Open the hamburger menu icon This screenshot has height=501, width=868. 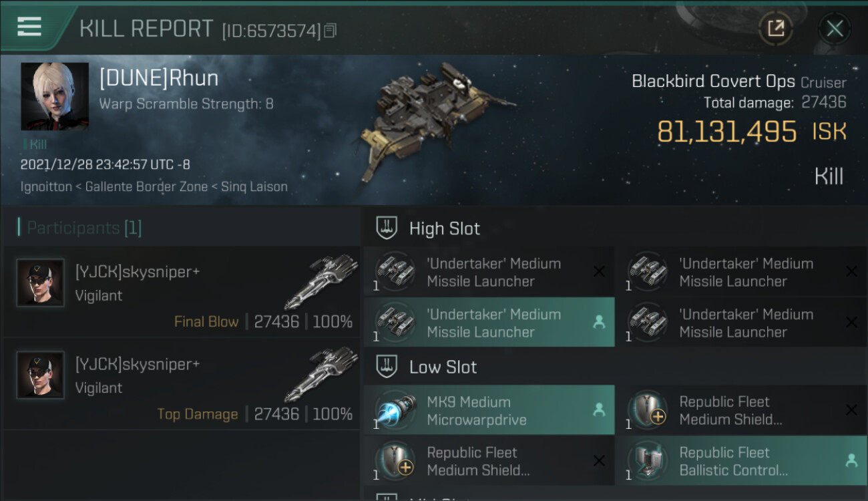pyautogui.click(x=29, y=27)
